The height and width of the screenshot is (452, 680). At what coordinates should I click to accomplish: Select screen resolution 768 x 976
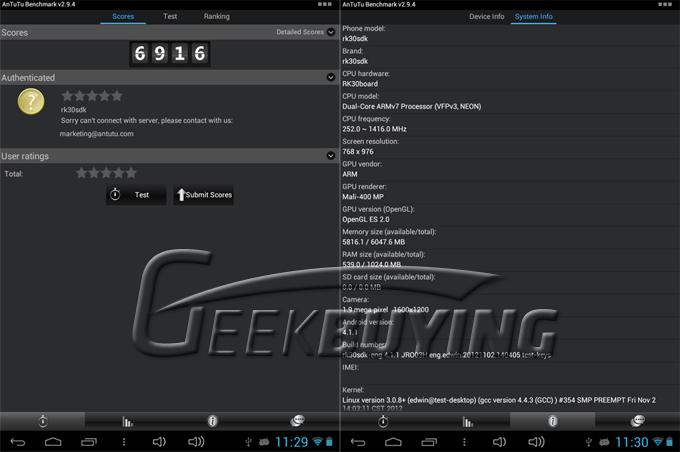[357, 151]
